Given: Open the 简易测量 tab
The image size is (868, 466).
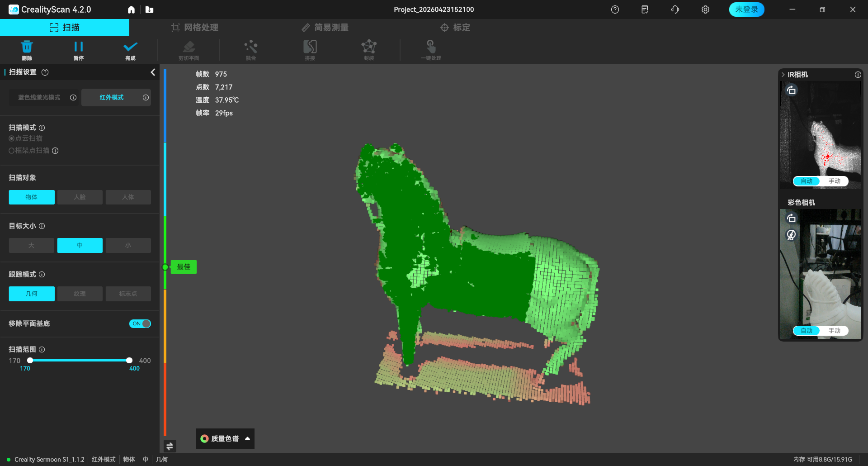Looking at the screenshot, I should (325, 28).
